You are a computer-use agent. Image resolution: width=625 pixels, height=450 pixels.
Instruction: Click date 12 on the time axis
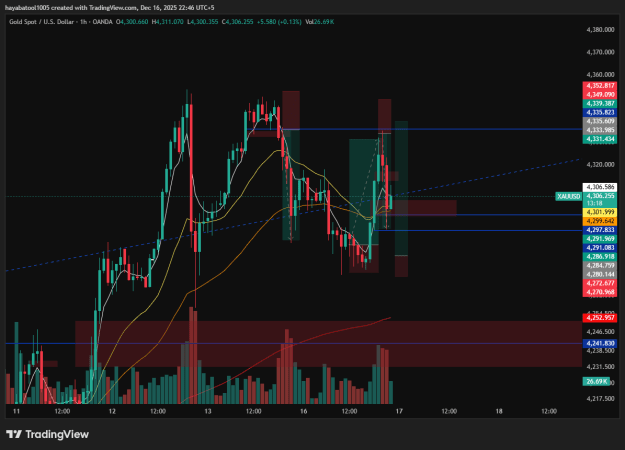[x=112, y=411]
